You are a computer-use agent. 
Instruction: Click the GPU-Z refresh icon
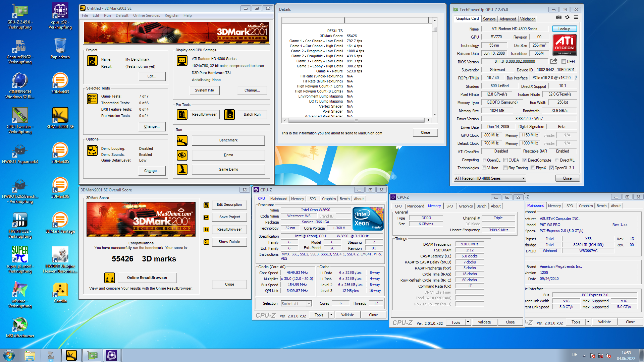567,17
